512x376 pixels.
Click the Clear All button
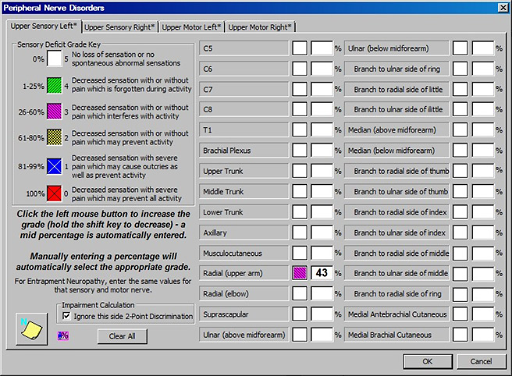[122, 336]
